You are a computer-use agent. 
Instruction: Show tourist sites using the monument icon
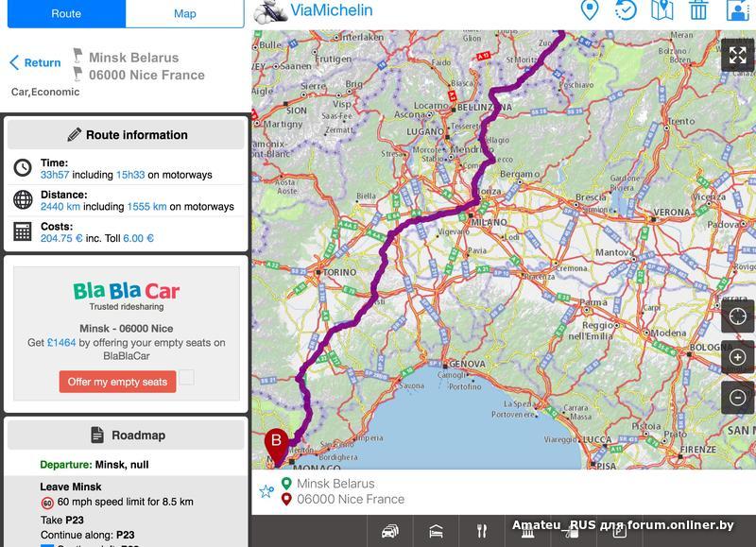(x=527, y=533)
